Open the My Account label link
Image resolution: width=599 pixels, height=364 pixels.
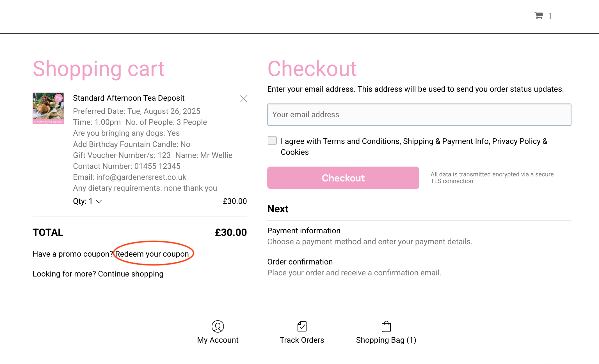pyautogui.click(x=218, y=340)
